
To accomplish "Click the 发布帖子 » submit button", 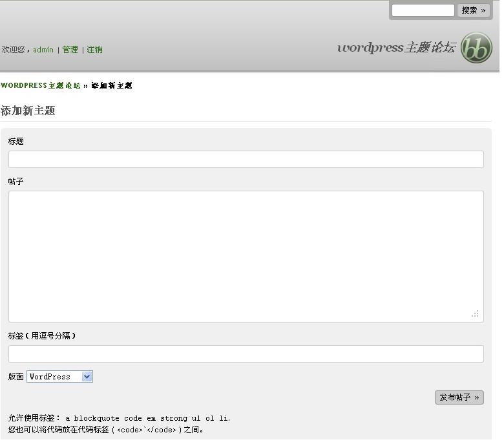I will pos(459,397).
